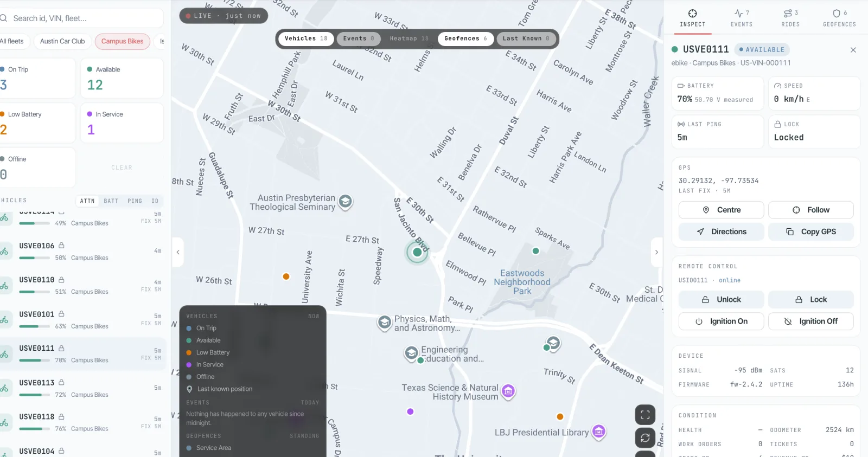Click the LBJ Presidential Library pin
Image resolution: width=868 pixels, height=457 pixels.
599,432
